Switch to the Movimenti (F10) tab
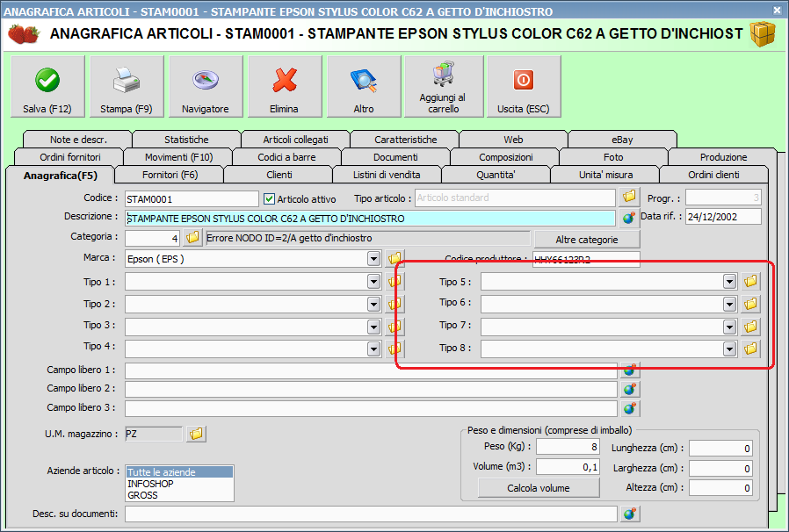Image resolution: width=789 pixels, height=532 pixels. tap(178, 157)
